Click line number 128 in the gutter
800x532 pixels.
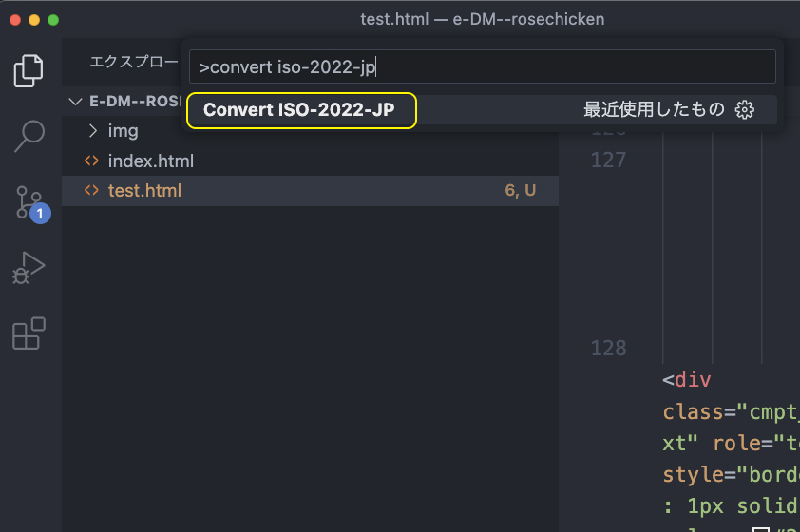tap(608, 349)
